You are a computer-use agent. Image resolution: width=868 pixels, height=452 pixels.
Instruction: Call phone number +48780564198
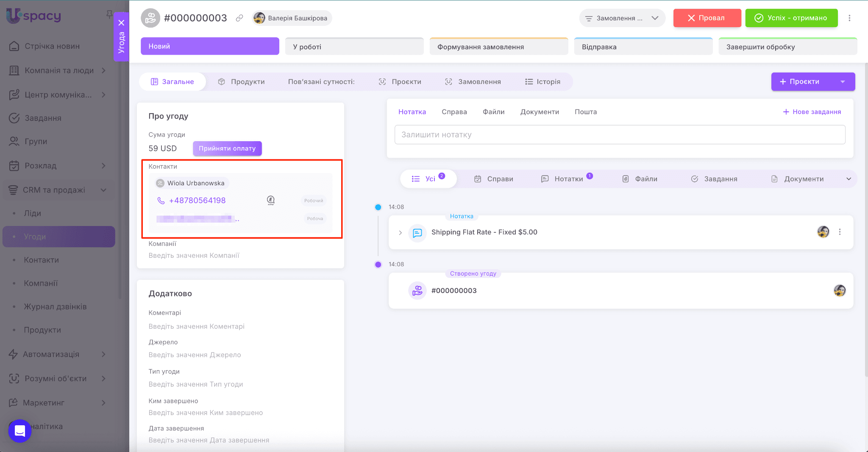click(x=197, y=201)
